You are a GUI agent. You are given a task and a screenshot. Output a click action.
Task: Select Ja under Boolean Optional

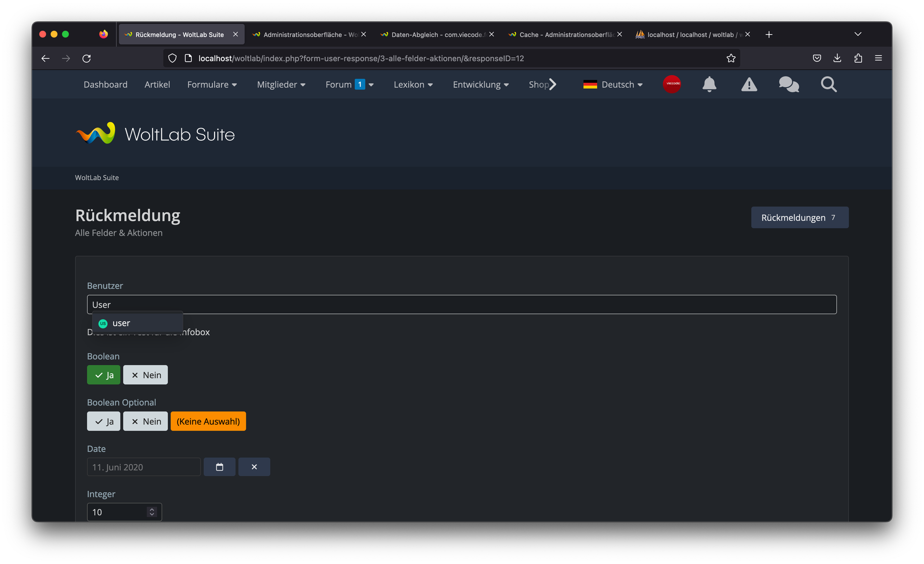103,421
